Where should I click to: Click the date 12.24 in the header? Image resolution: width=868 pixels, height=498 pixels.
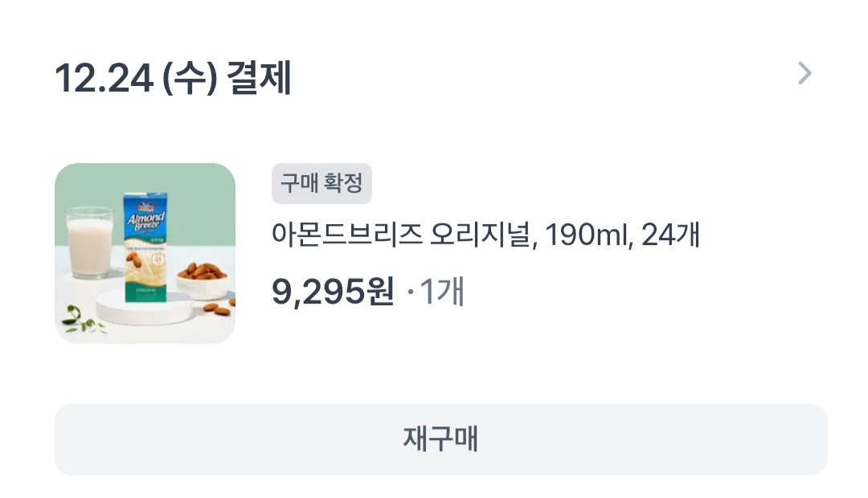pyautogui.click(x=103, y=79)
